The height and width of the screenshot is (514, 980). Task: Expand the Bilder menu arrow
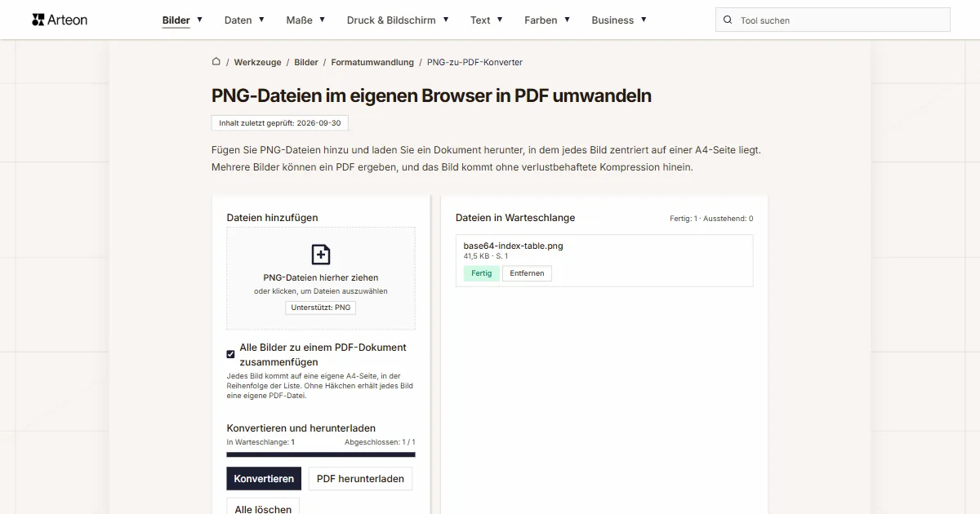200,20
